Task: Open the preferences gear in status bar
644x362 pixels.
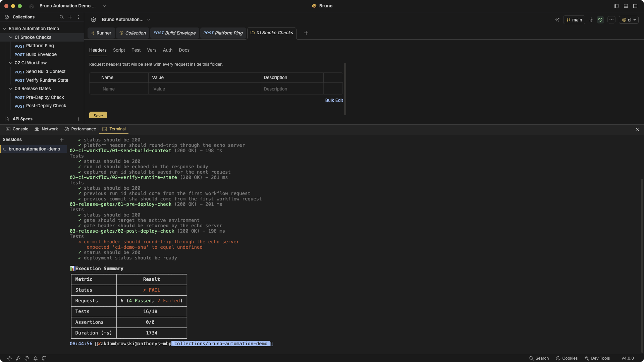Action: [9, 358]
